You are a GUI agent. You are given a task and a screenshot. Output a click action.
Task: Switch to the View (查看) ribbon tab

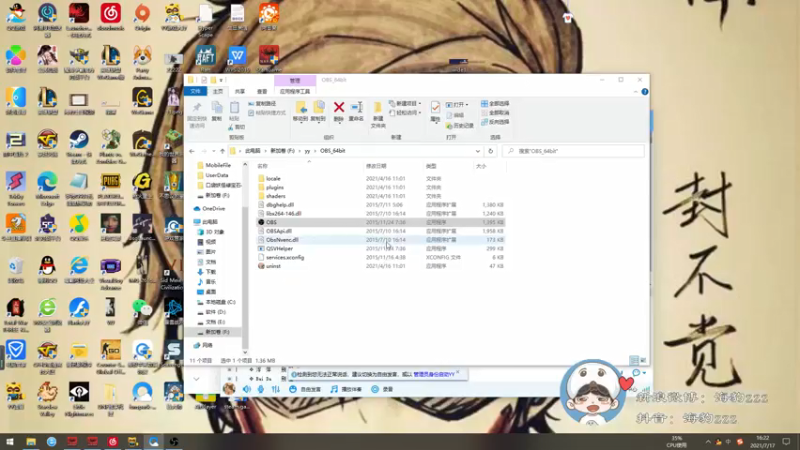coord(262,91)
